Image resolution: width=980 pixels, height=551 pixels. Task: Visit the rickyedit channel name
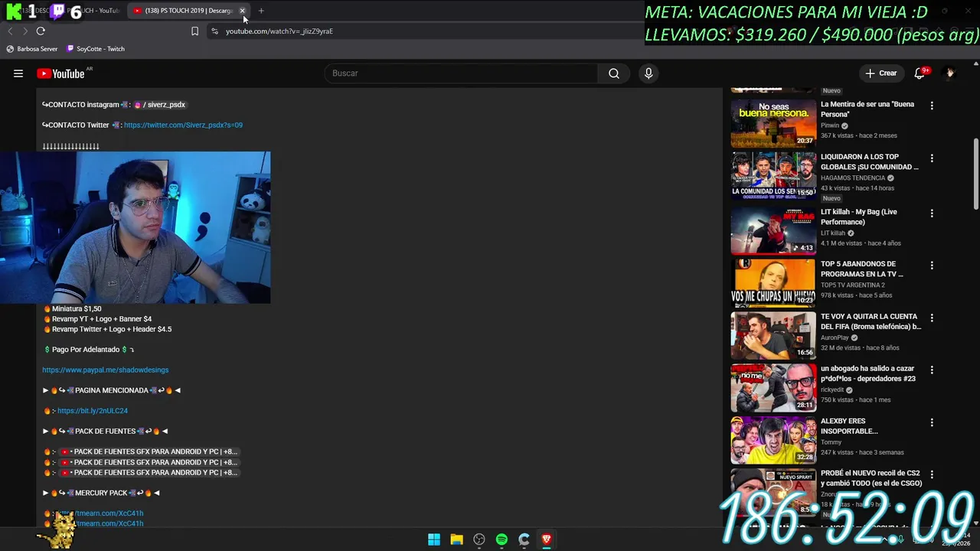833,390
